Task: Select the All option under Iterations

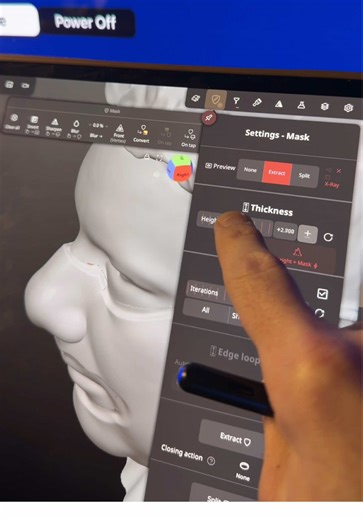Action: 206,310
